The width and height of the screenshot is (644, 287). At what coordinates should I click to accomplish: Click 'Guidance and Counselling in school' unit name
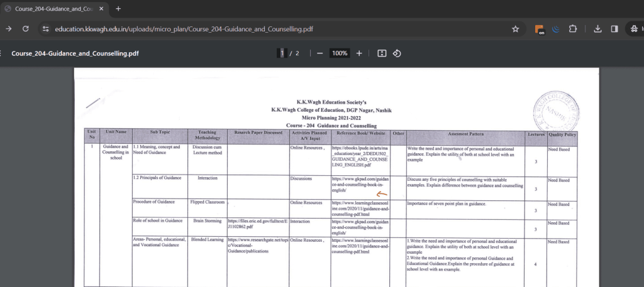116,152
